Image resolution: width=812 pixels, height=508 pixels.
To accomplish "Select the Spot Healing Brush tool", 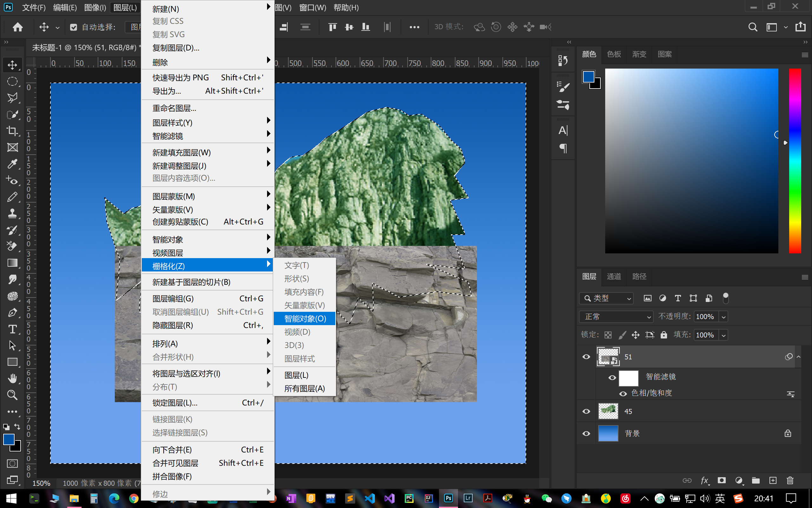I will click(12, 180).
